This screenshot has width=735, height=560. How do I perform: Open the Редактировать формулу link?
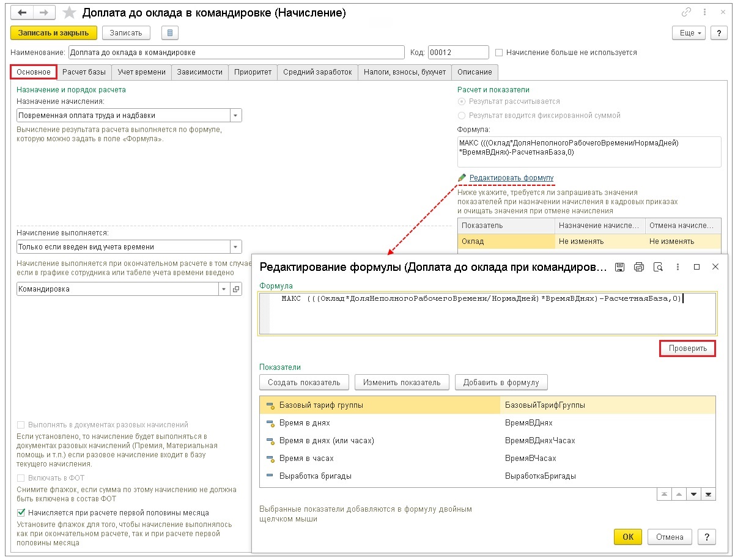[x=511, y=178]
